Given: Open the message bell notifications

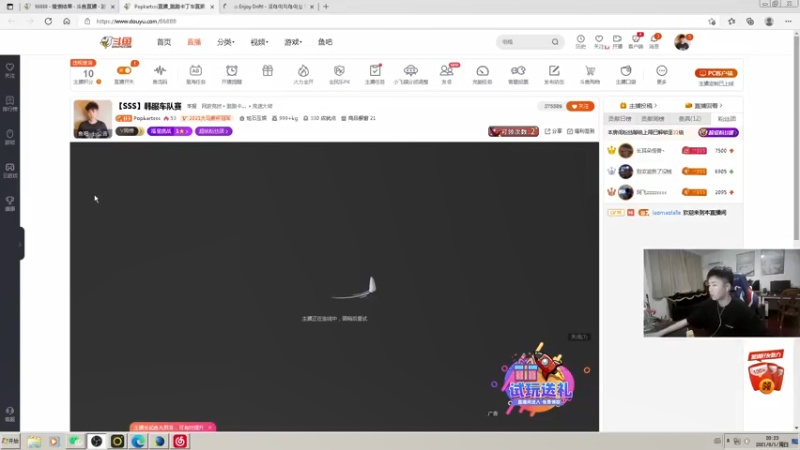Looking at the screenshot, I should [x=654, y=41].
